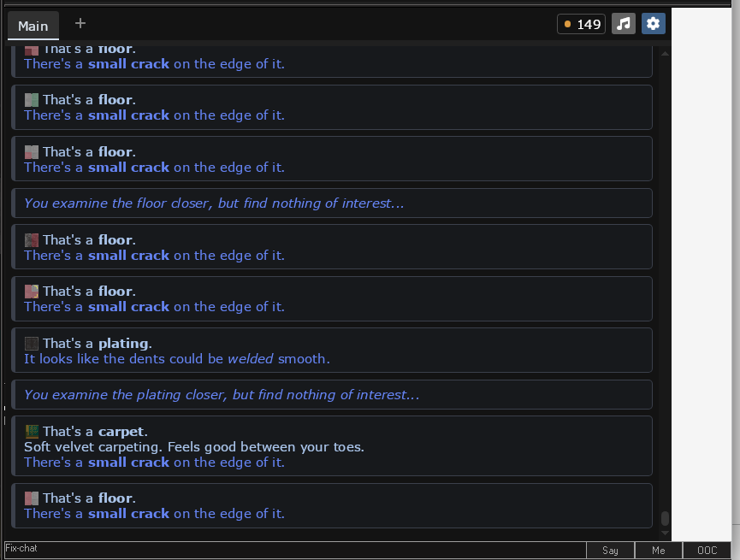Click the chat scrollbar thumb

pyautogui.click(x=665, y=518)
